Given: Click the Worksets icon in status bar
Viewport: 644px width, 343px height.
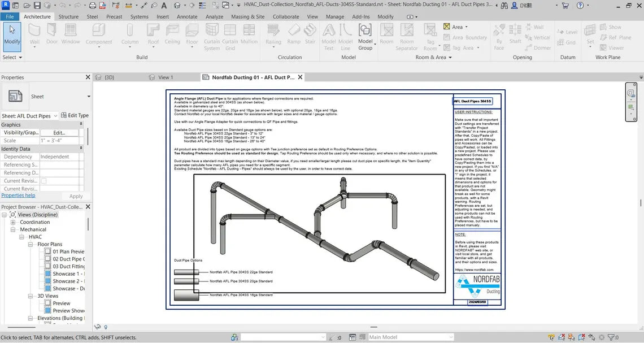Looking at the screenshot, I should tap(234, 337).
